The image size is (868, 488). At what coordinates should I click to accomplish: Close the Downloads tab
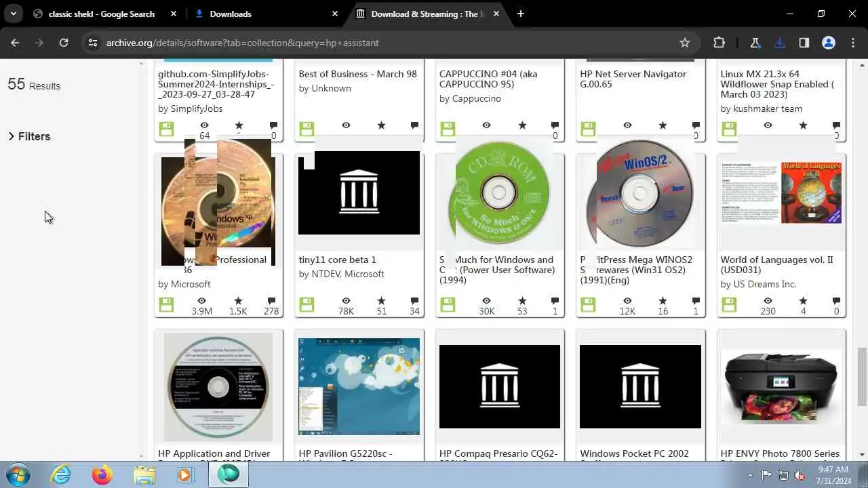(335, 14)
